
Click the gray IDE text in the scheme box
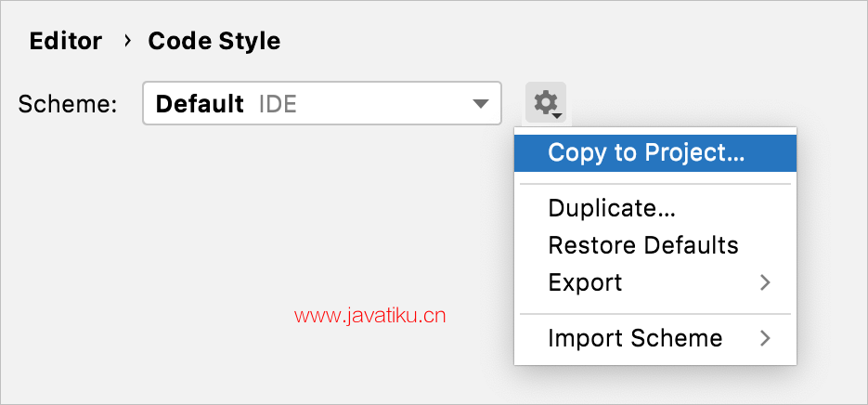pyautogui.click(x=278, y=104)
